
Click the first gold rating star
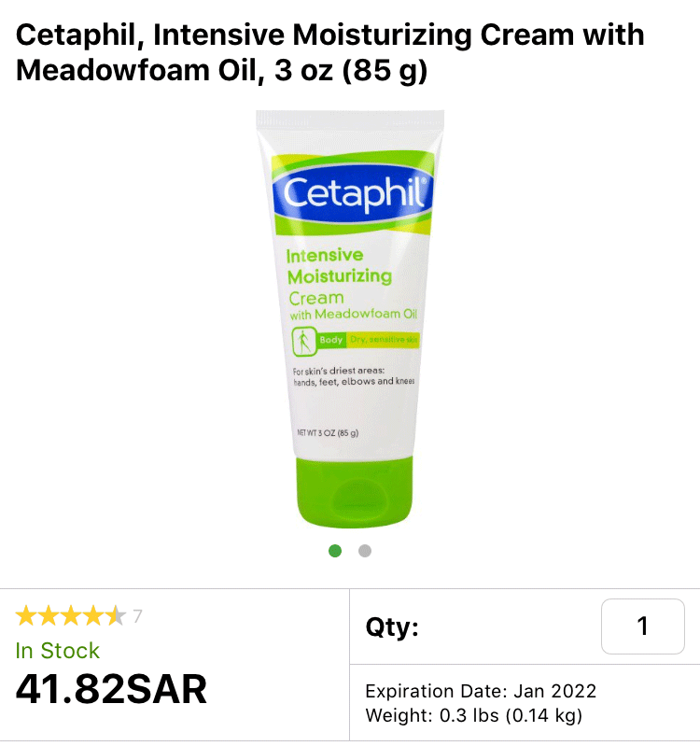tap(26, 615)
